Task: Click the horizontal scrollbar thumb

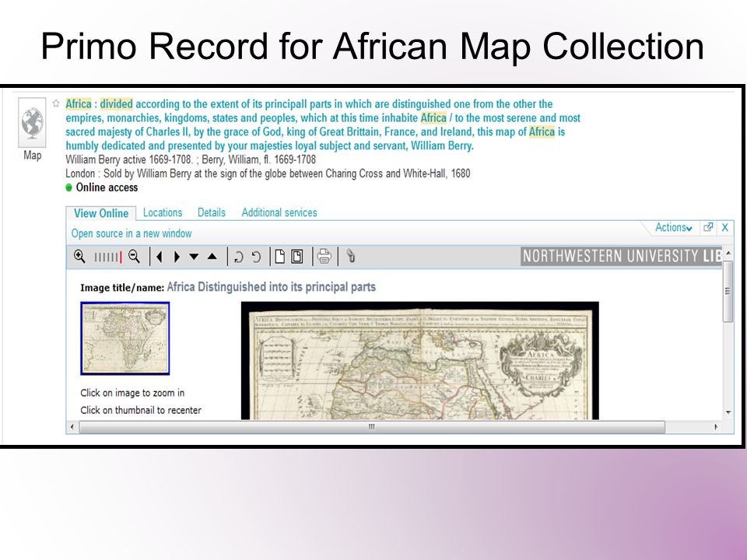Action: tap(372, 427)
